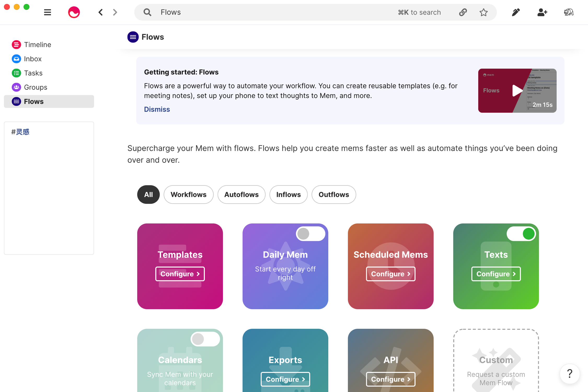
Task: Open Scheduled Mems Configure chevron button
Action: tap(390, 274)
